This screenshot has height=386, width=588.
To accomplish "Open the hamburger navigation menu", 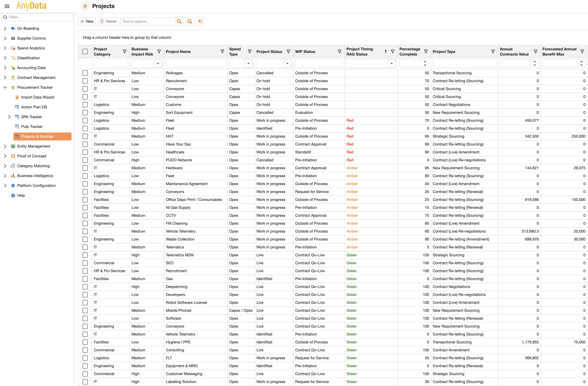I will click(x=7, y=6).
